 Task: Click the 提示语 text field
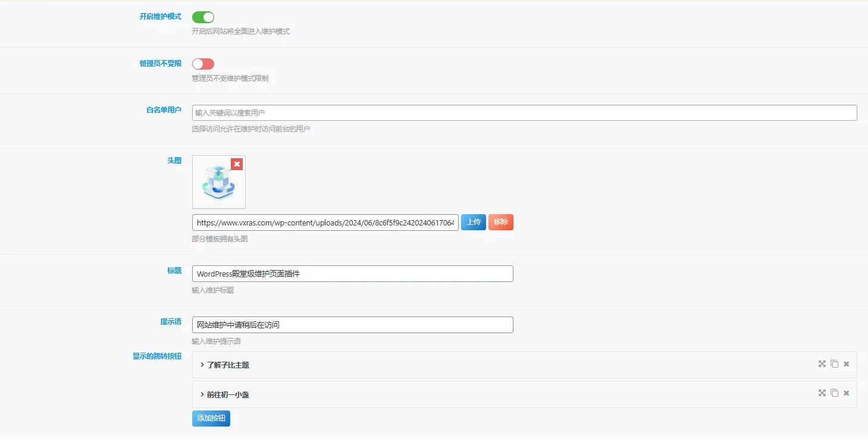click(x=352, y=325)
